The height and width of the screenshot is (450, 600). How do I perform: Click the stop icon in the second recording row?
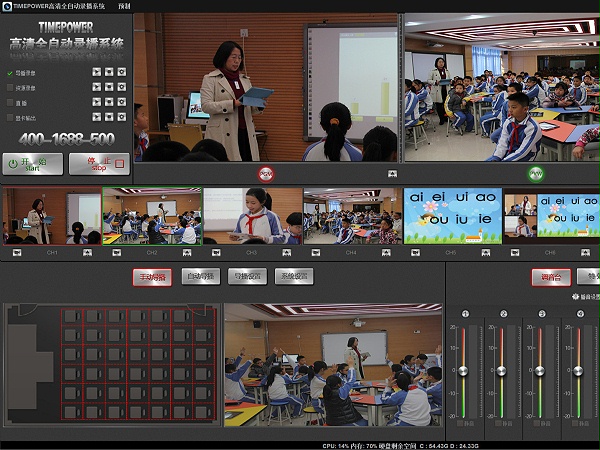[x=109, y=87]
